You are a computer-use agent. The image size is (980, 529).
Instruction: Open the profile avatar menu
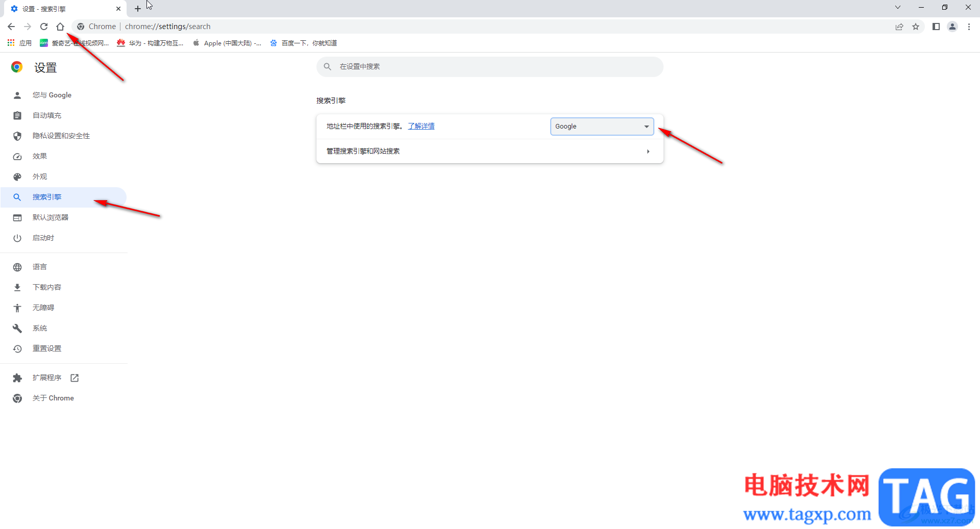952,27
